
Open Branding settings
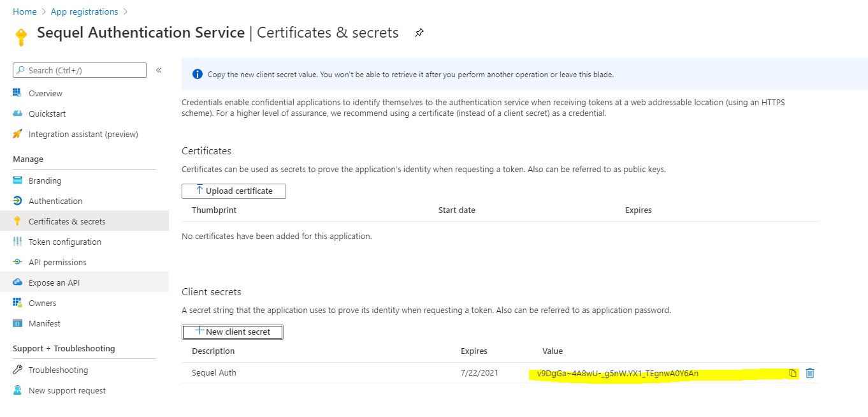(x=45, y=180)
